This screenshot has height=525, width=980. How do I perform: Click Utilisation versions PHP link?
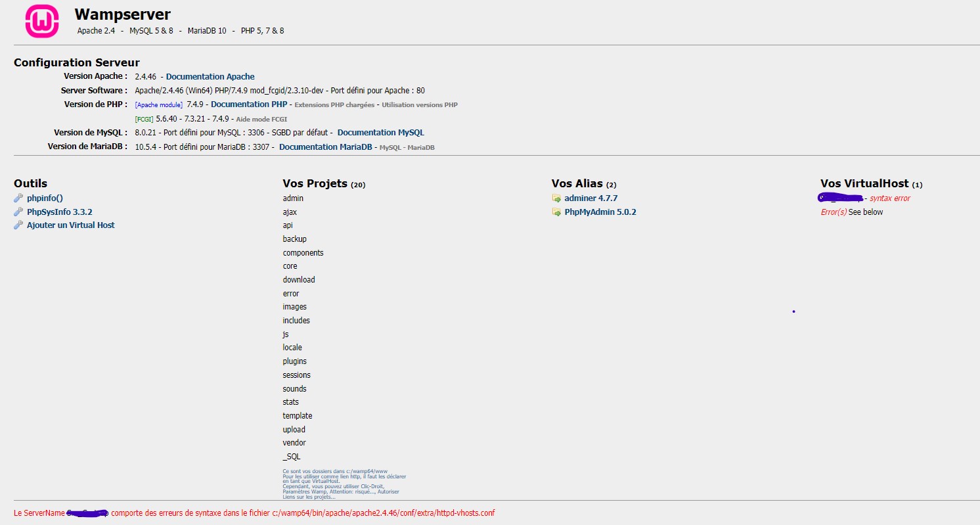point(420,105)
